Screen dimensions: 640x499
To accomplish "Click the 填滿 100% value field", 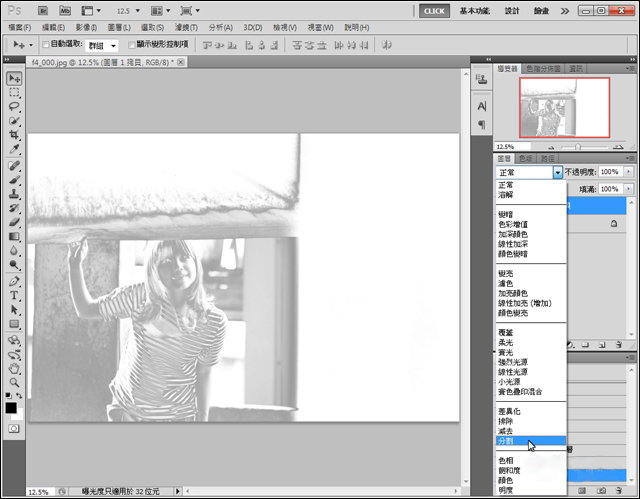I will 611,189.
